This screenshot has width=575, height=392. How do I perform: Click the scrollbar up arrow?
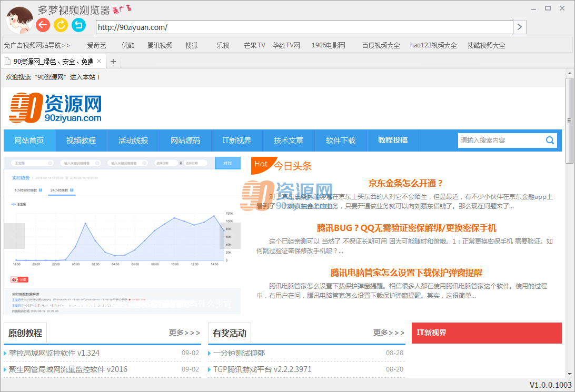[x=570, y=73]
